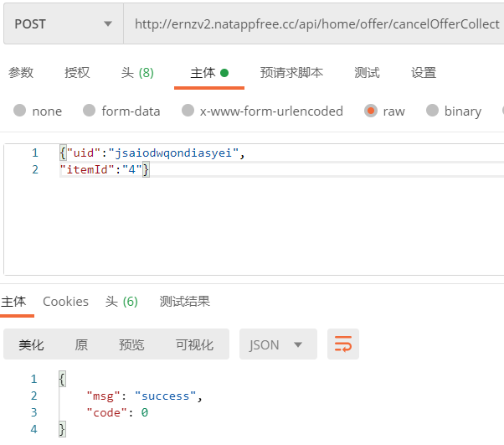Viewport: 504px width, 445px height.
Task: Open the 测试结果 response tab
Action: pos(185,302)
